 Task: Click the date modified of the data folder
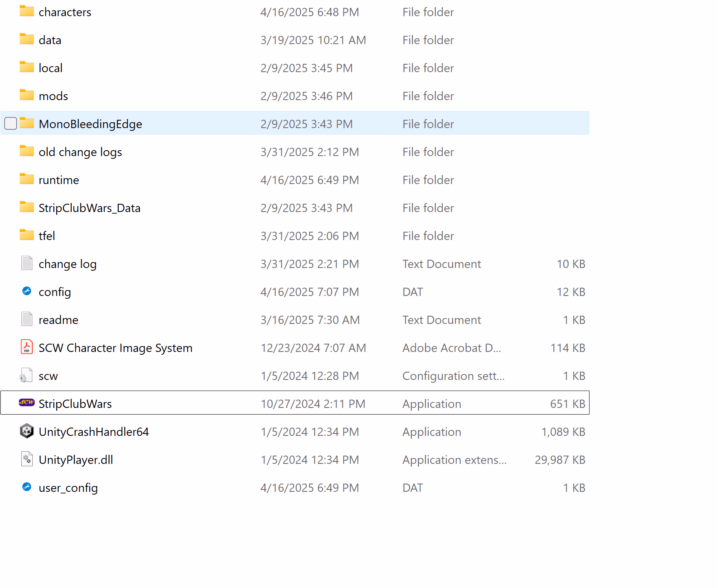pyautogui.click(x=313, y=40)
